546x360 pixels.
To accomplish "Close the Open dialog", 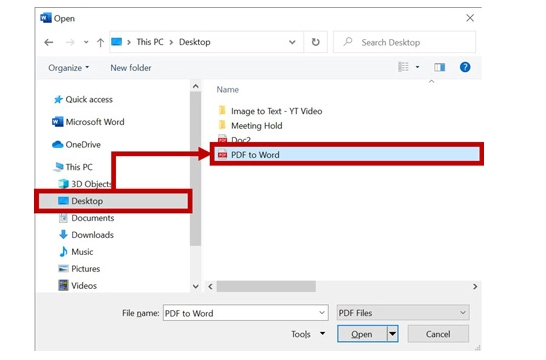I will [x=470, y=18].
